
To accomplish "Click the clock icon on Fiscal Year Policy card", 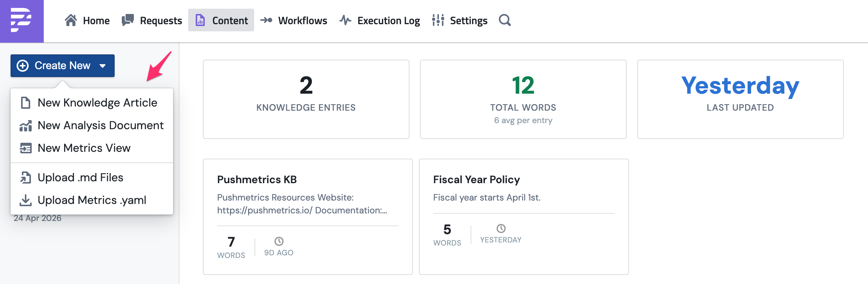I will coord(501,228).
